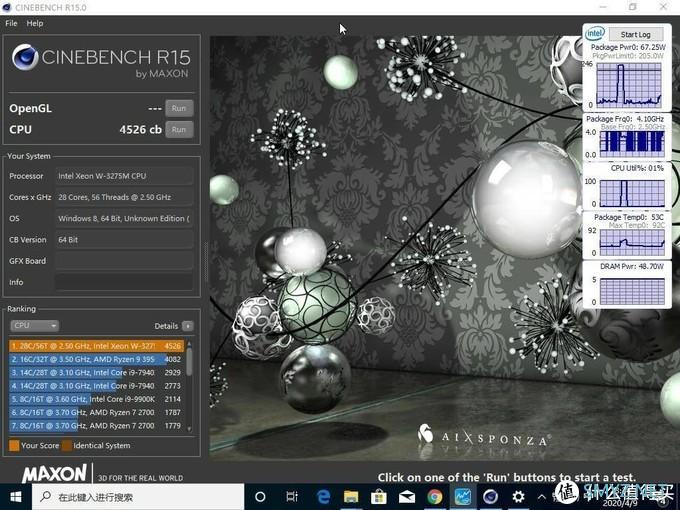Open the Help menu

tap(35, 23)
